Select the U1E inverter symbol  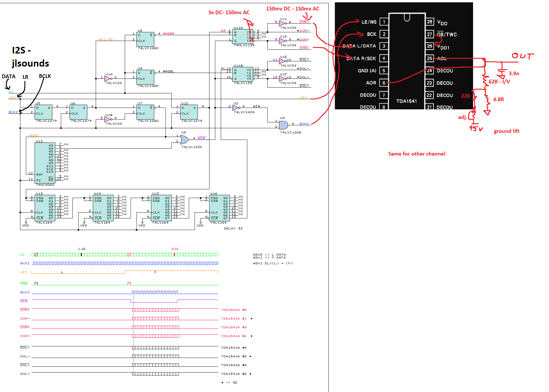pos(282,61)
